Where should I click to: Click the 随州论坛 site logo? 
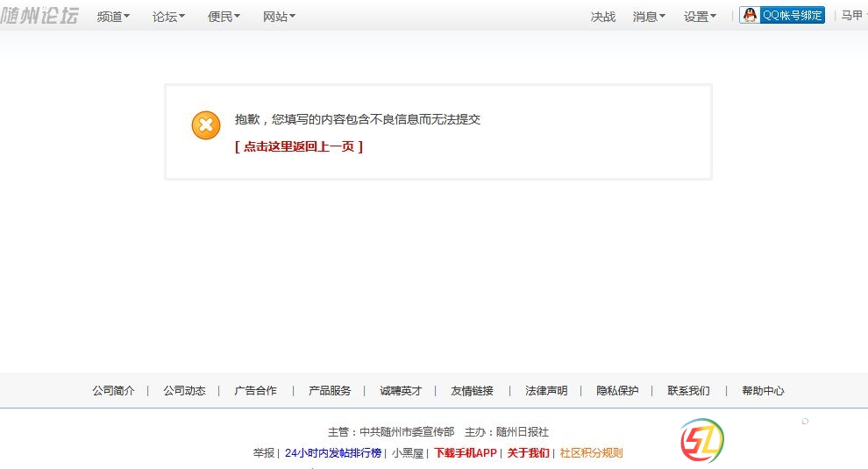point(39,15)
